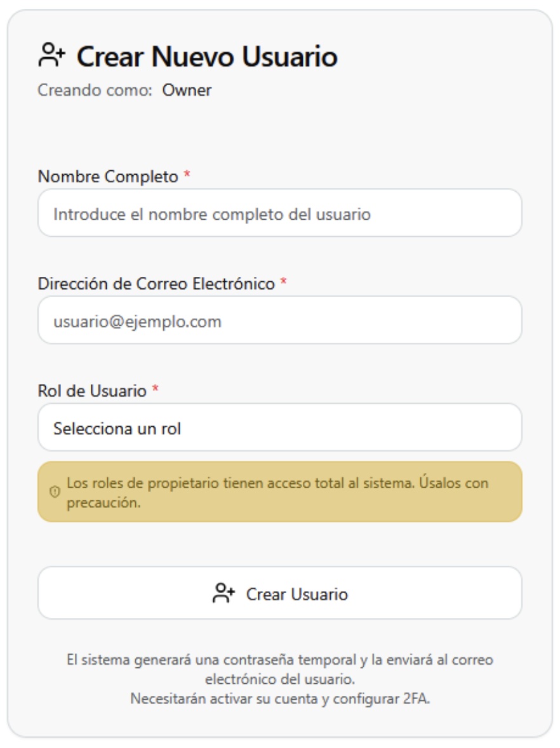The image size is (560, 748).
Task: Click the person-plus icon inside Crear Usuario button
Action: (x=223, y=592)
